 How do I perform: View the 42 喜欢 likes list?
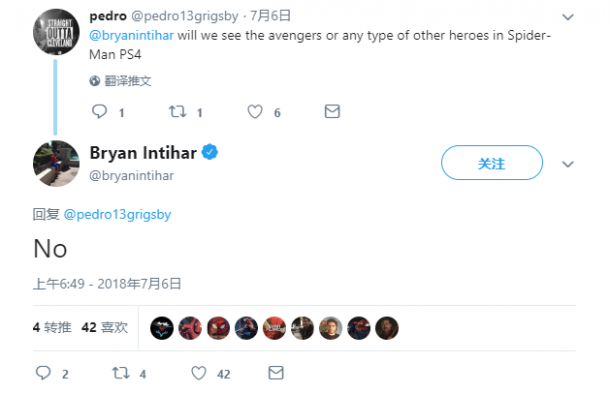click(105, 327)
